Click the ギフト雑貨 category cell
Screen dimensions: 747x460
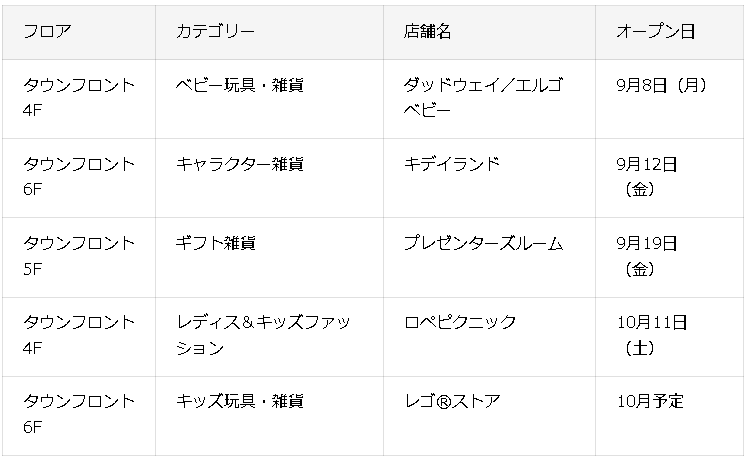coord(269,258)
